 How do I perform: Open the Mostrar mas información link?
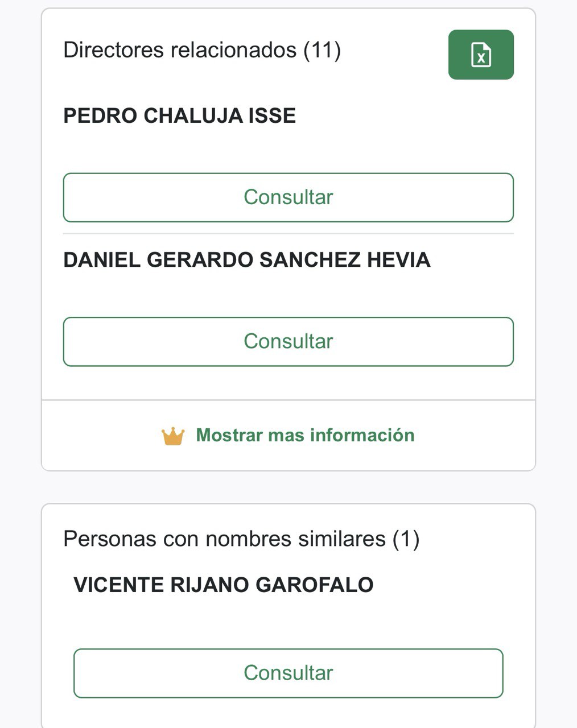pos(288,436)
